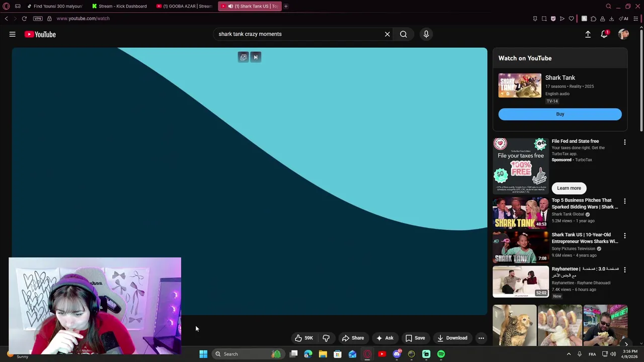Clear the search text with the X
Image resolution: width=644 pixels, height=362 pixels.
coord(387,34)
